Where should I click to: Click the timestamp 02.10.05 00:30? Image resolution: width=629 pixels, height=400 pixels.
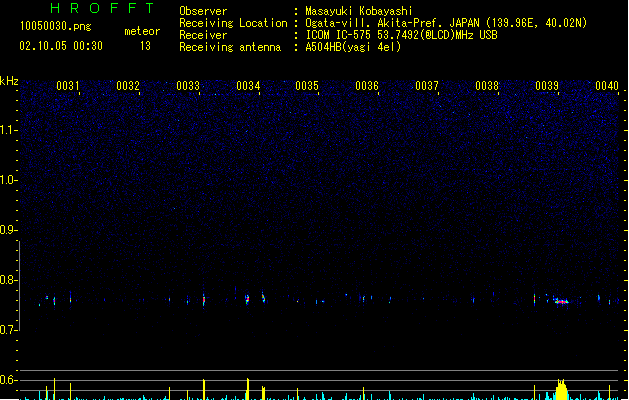click(x=61, y=46)
